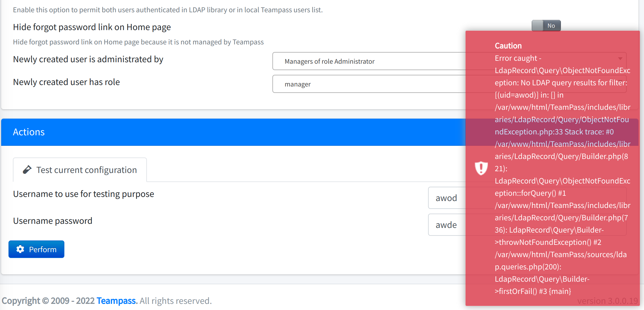Click the blue Actions section header

[x=28, y=132]
